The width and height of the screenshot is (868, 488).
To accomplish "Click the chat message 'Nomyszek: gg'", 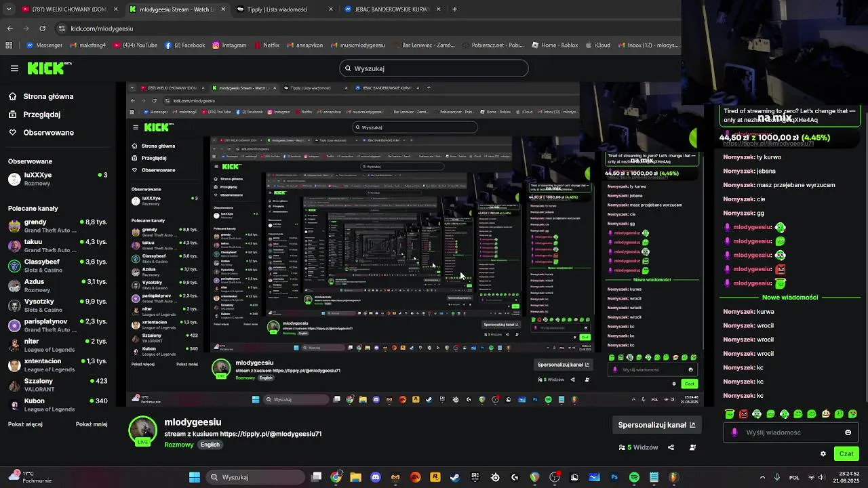I will 743,213.
